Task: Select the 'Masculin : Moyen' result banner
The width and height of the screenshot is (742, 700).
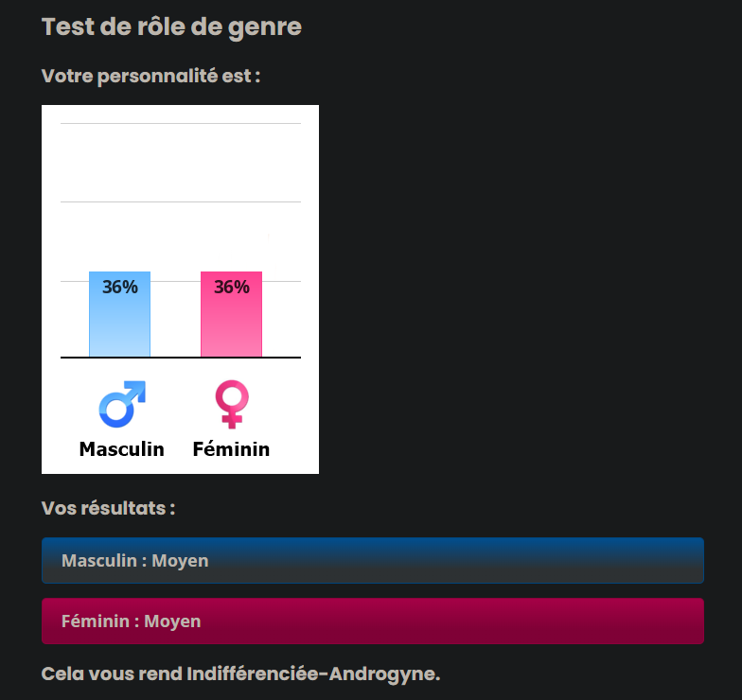Action: point(372,561)
